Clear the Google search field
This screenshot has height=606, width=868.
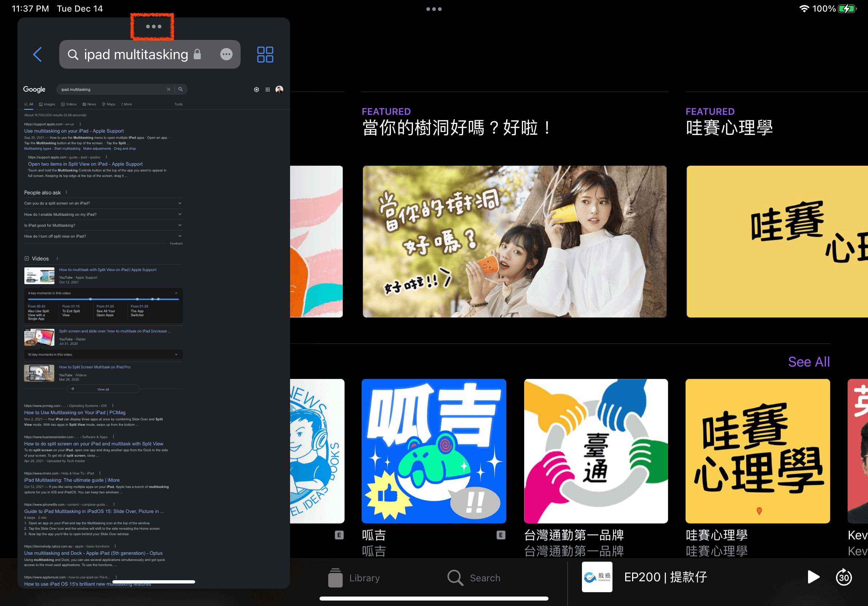(169, 89)
